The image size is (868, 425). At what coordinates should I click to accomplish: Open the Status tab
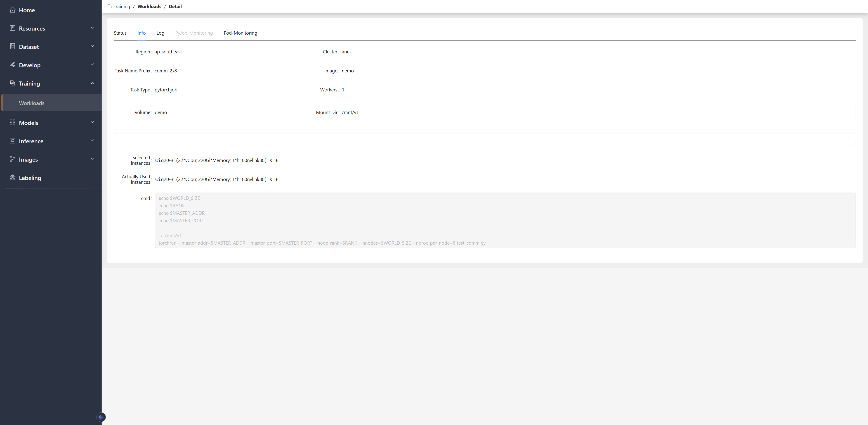pyautogui.click(x=120, y=33)
